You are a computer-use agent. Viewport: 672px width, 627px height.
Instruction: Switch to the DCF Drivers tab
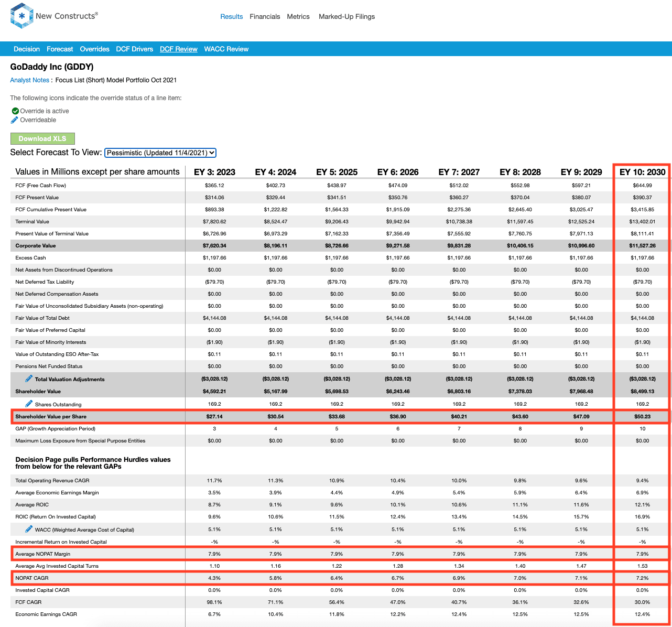click(135, 49)
